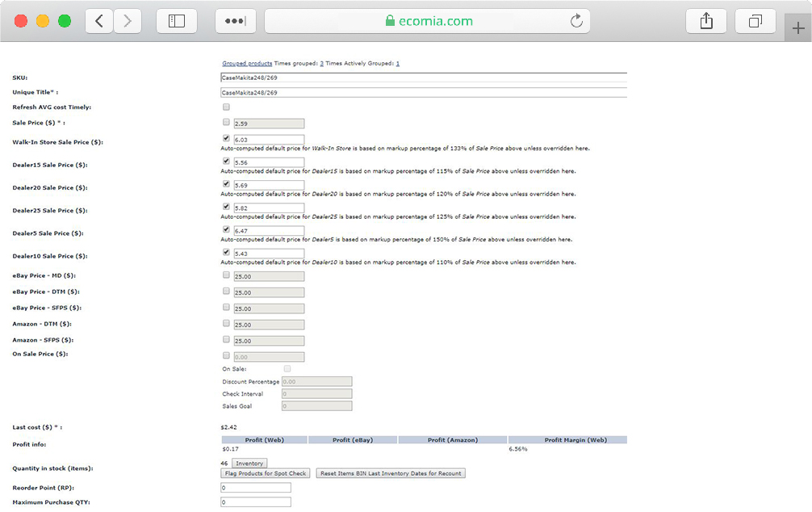
Task: Click into the SKU text field
Action: (x=423, y=78)
